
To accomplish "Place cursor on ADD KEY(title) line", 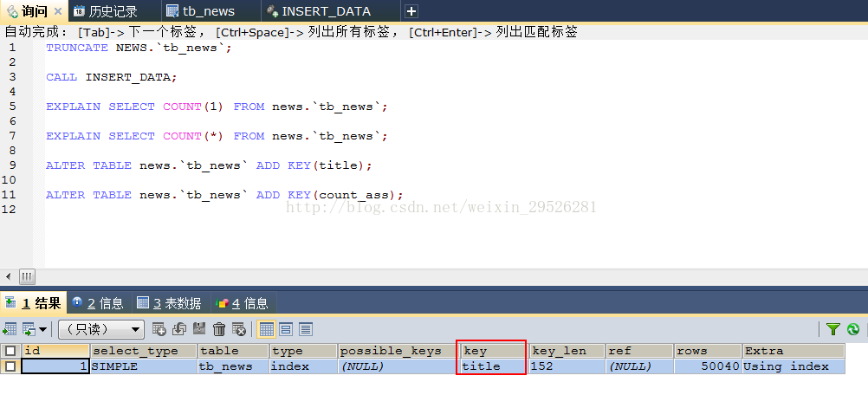I will (210, 165).
